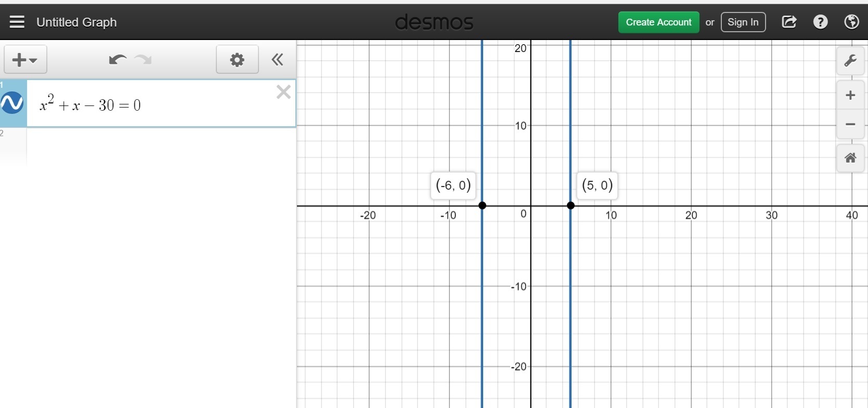Open the share graph icon
Viewport: 868px width, 408px height.
(789, 22)
